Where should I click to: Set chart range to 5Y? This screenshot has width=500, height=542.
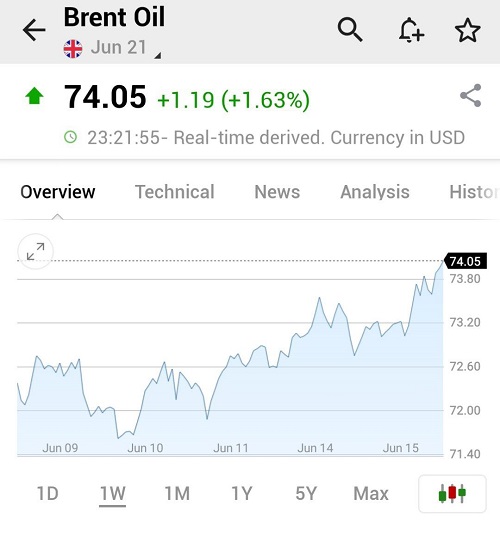pyautogui.click(x=306, y=493)
